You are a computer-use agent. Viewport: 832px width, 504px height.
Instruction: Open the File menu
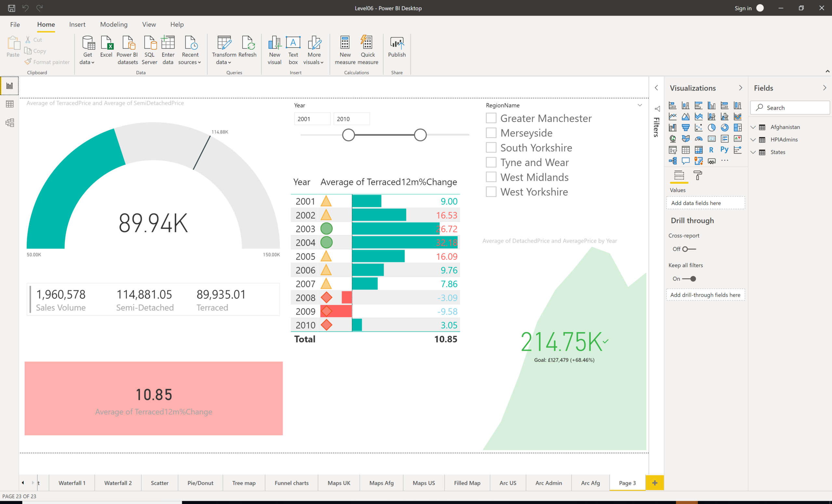[x=15, y=24]
